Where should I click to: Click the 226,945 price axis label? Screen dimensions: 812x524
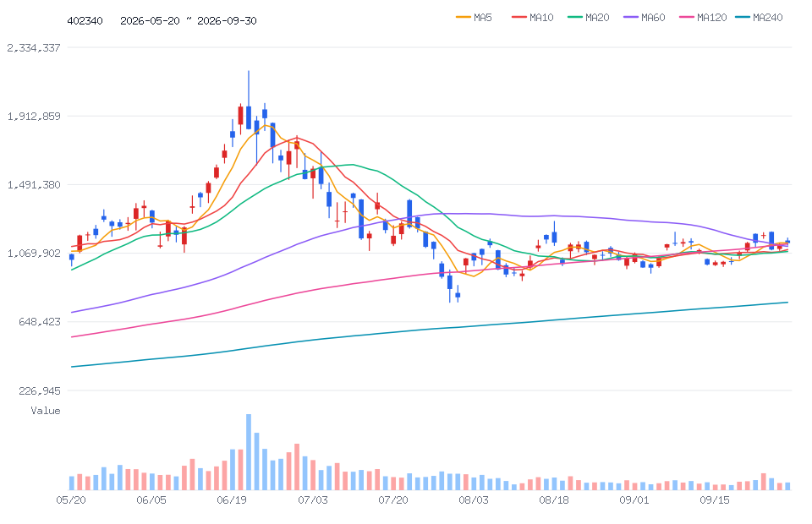(40, 390)
